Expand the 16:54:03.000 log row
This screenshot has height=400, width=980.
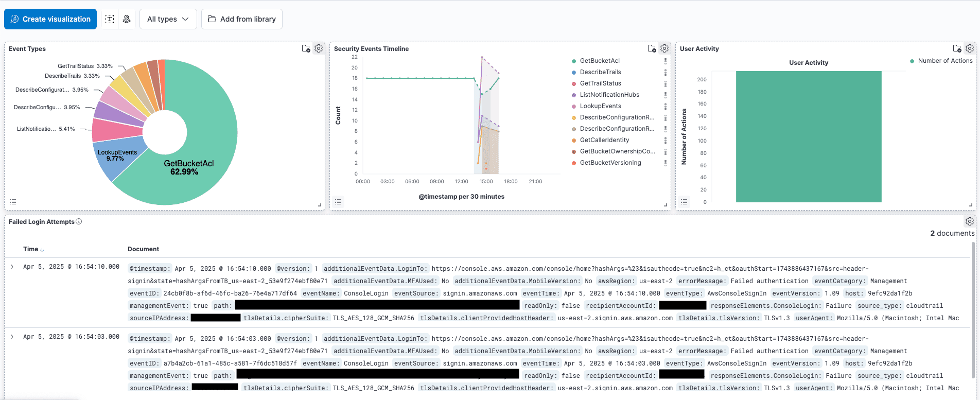tap(12, 337)
